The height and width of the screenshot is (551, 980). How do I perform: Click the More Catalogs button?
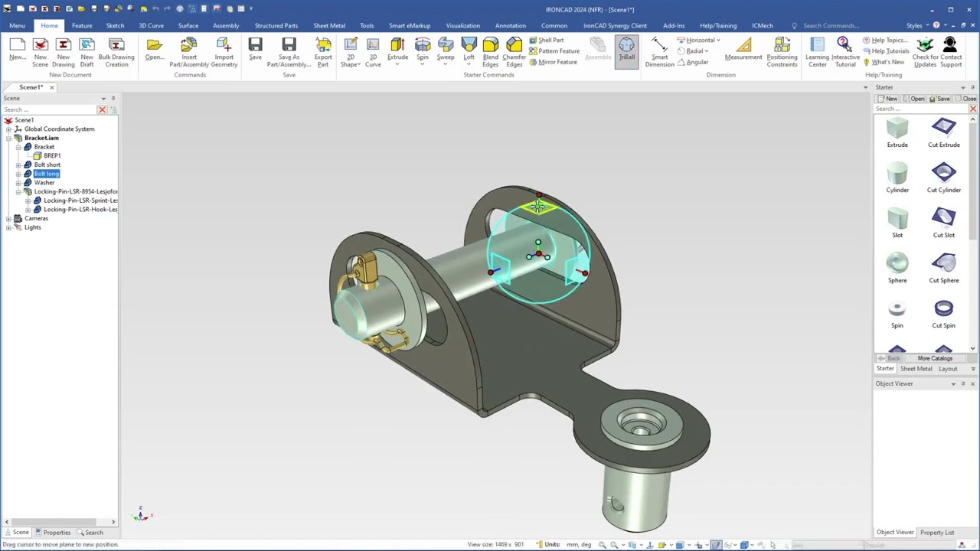935,358
